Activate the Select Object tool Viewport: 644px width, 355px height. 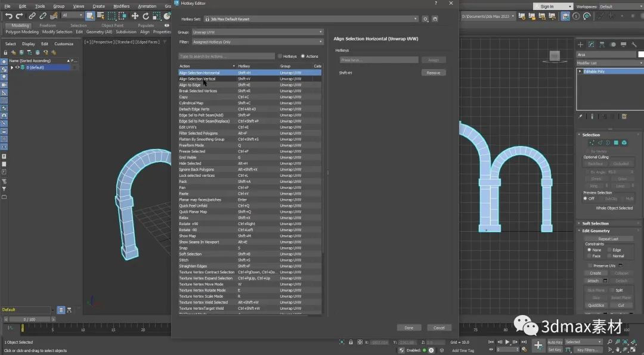point(90,16)
